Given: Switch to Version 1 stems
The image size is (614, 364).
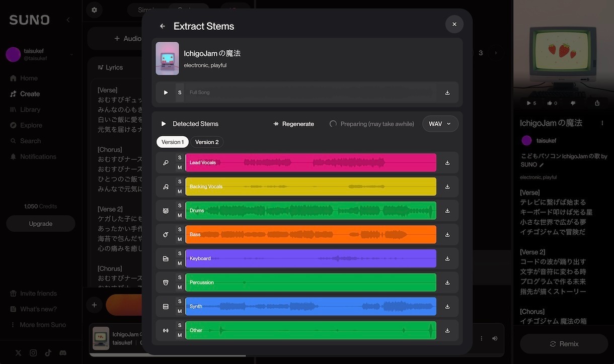Looking at the screenshot, I should coord(173,142).
